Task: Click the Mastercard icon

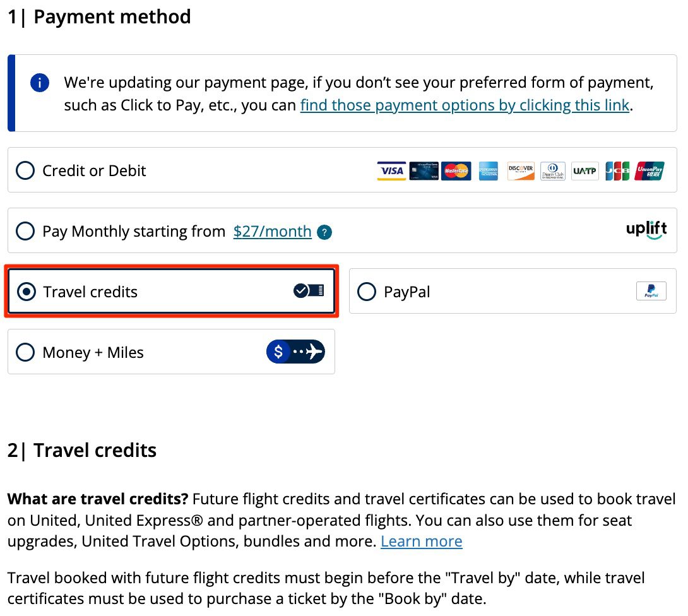Action: (x=456, y=170)
